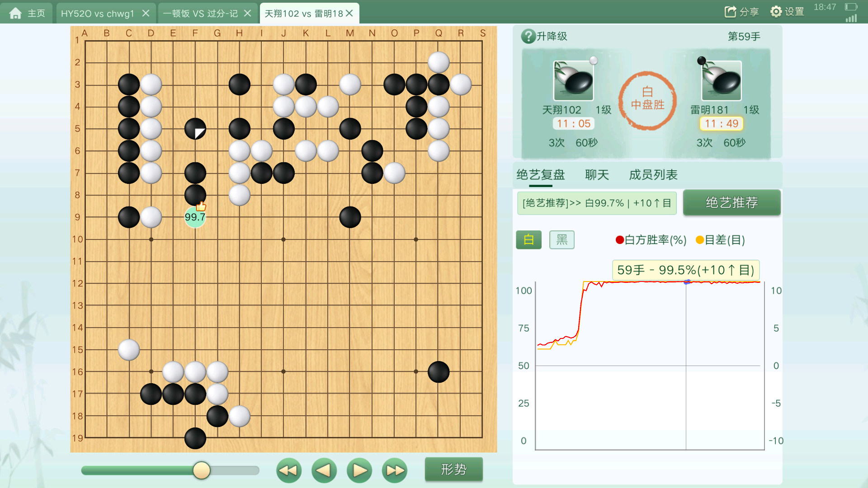Click the 升降级 help question icon
This screenshot has height=488, width=868.
[528, 36]
